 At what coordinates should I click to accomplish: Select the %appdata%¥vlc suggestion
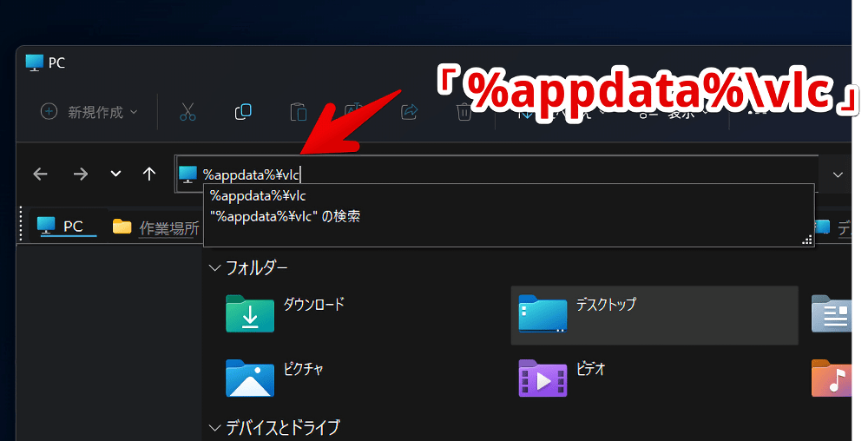click(509, 196)
